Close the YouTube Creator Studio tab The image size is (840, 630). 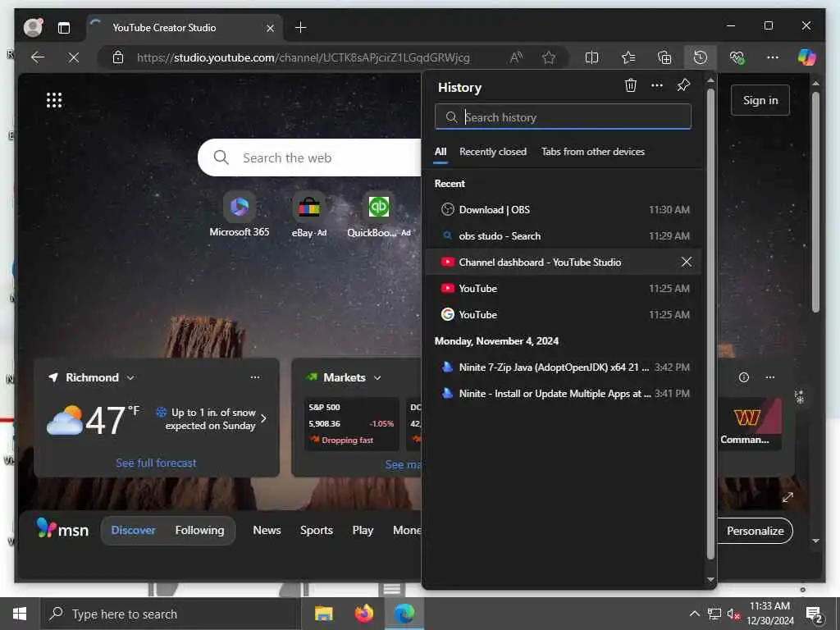[271, 28]
